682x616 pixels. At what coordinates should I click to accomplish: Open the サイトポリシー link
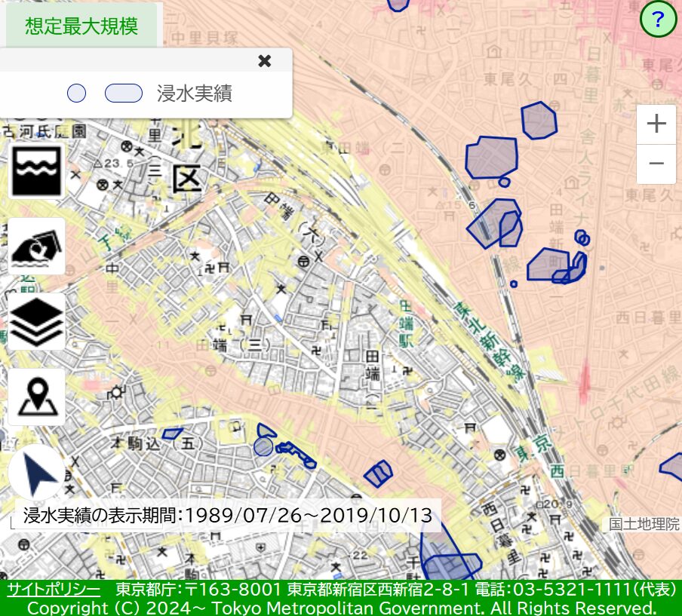pyautogui.click(x=54, y=589)
